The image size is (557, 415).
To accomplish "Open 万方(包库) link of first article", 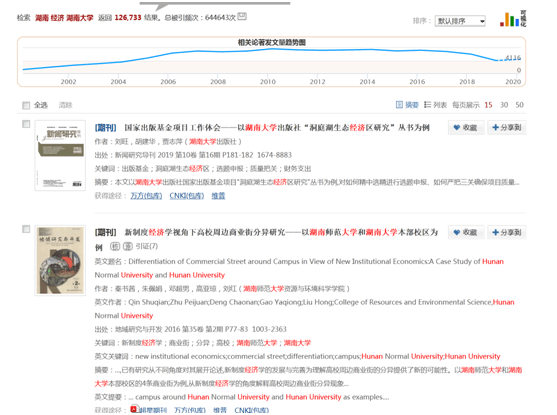I will pyautogui.click(x=146, y=196).
